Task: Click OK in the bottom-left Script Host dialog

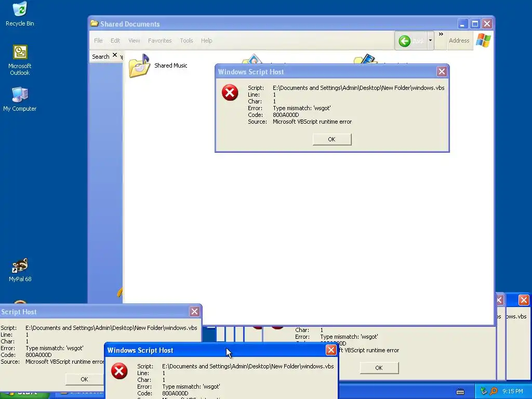Action: (x=84, y=379)
